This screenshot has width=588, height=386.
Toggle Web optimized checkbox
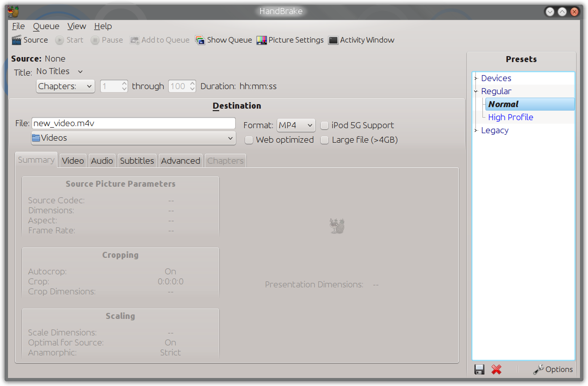click(249, 140)
